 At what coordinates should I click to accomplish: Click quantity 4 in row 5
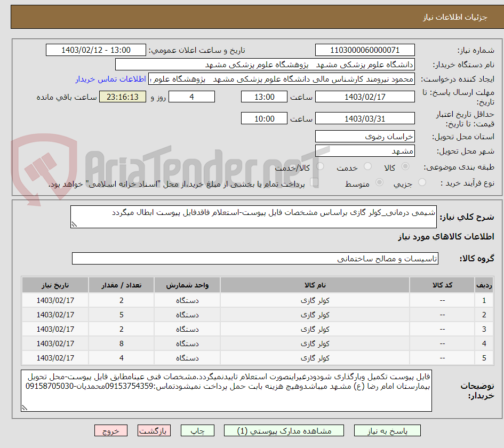(x=122, y=358)
